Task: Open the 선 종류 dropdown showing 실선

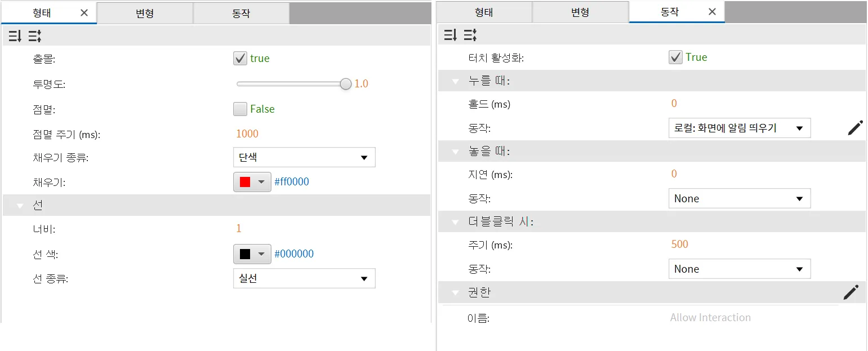Action: click(x=304, y=278)
